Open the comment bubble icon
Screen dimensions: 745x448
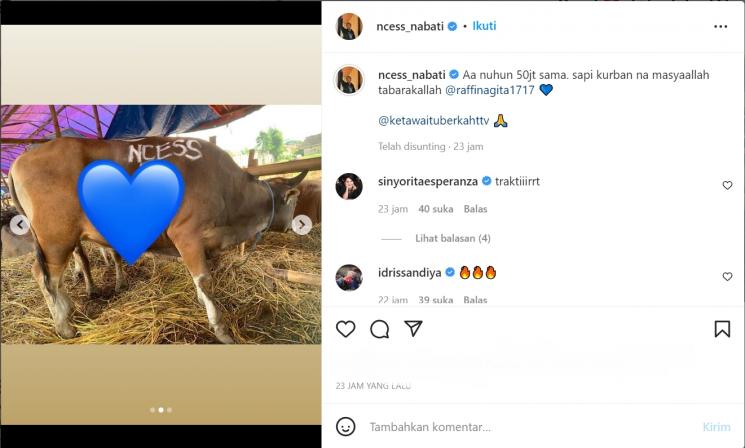(379, 329)
